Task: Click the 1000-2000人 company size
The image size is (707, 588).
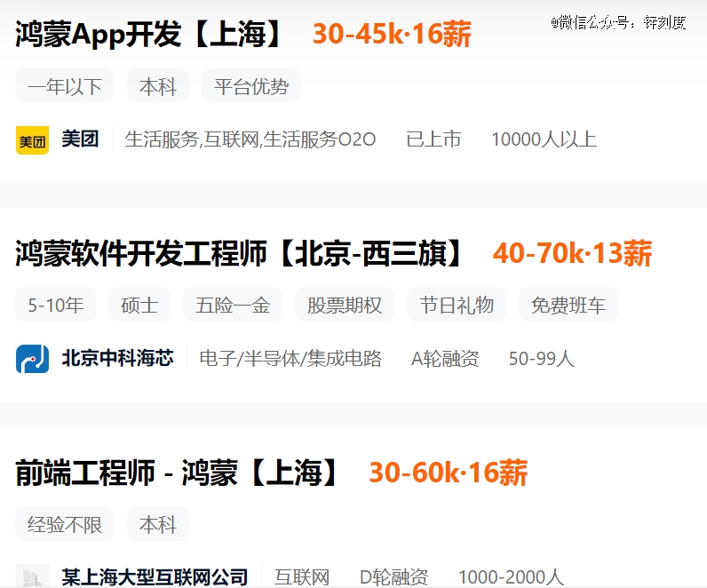Action: click(512, 577)
